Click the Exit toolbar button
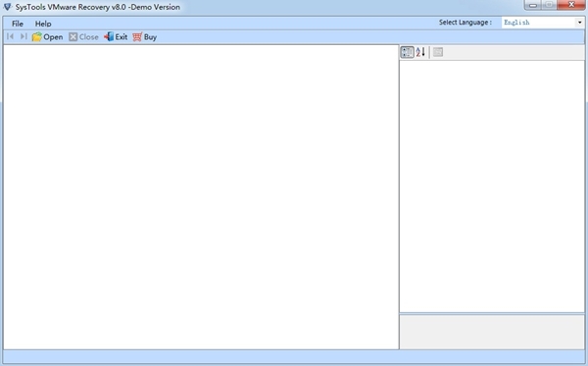This screenshot has width=588, height=366. point(116,36)
